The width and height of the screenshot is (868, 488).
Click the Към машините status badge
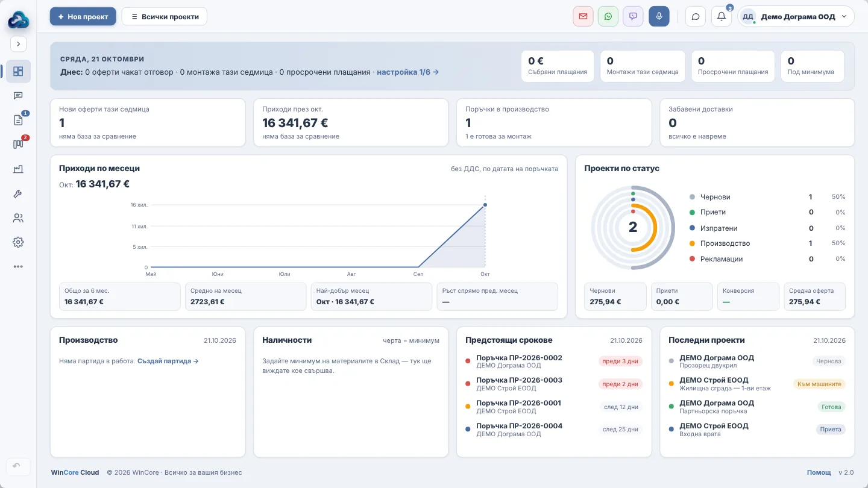pyautogui.click(x=820, y=384)
